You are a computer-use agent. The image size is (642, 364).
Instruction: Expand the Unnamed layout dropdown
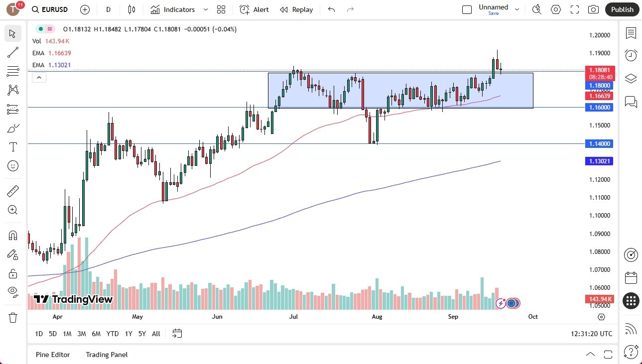(517, 9)
